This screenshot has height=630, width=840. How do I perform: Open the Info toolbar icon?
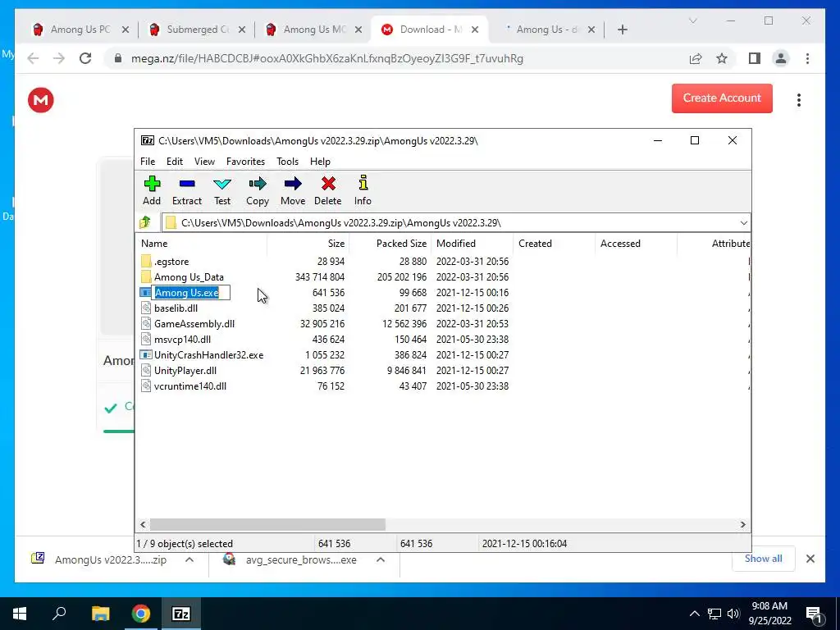click(363, 190)
